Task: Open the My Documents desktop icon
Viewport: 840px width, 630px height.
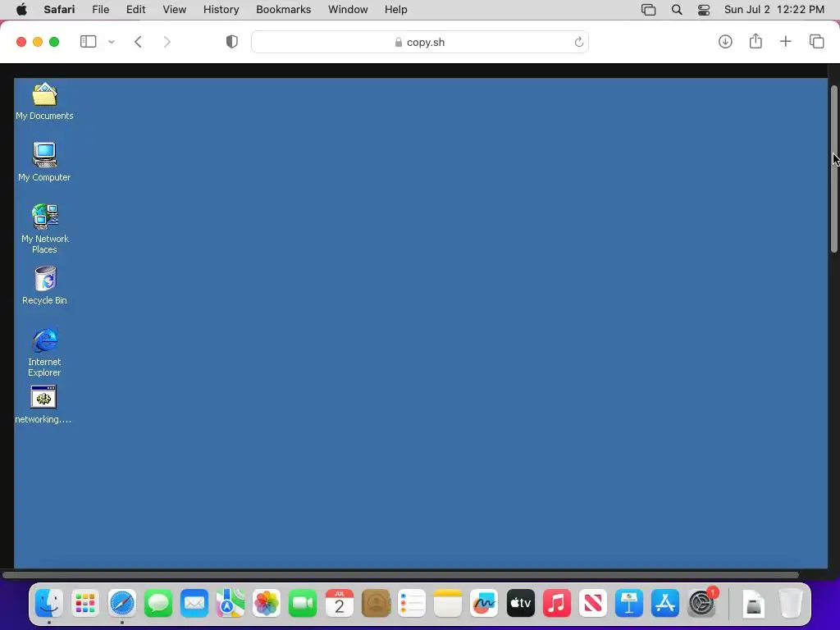Action: [x=44, y=101]
